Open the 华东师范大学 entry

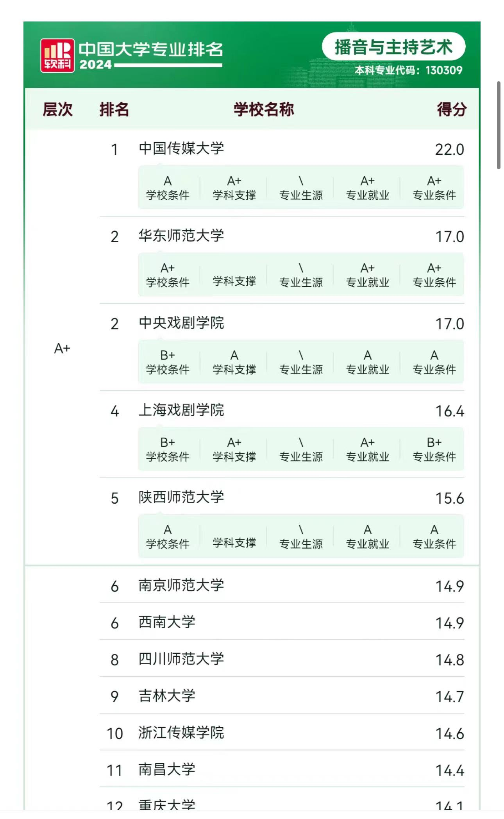click(181, 236)
